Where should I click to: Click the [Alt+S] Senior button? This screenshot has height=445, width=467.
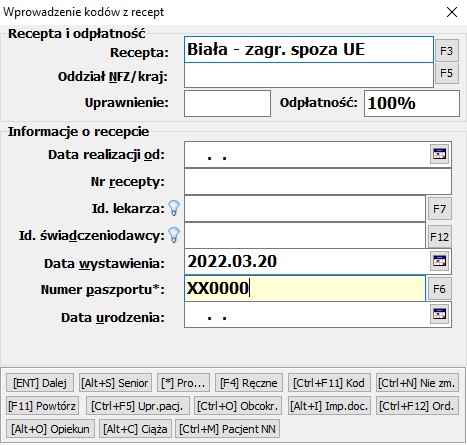pos(115,383)
